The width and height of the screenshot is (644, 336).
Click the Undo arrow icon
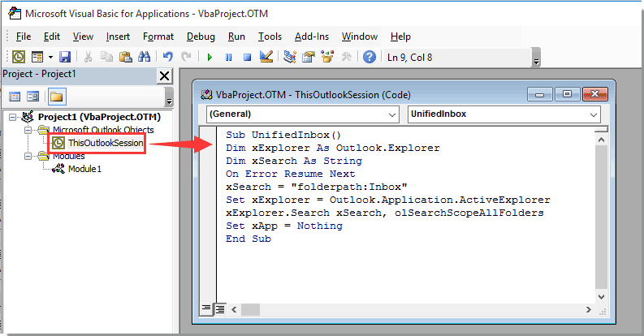tap(167, 57)
